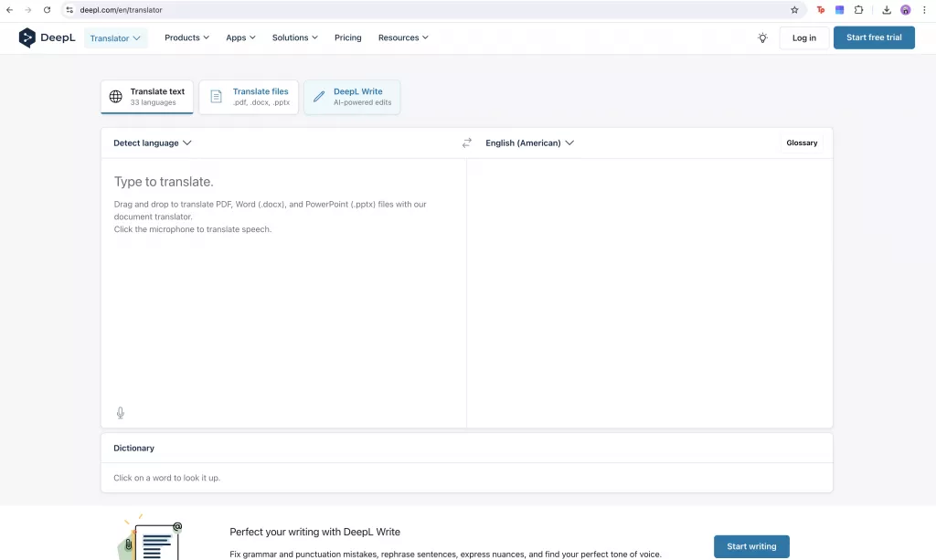Open the Pricing page
Viewport: 936px width, 560px height.
(x=348, y=37)
